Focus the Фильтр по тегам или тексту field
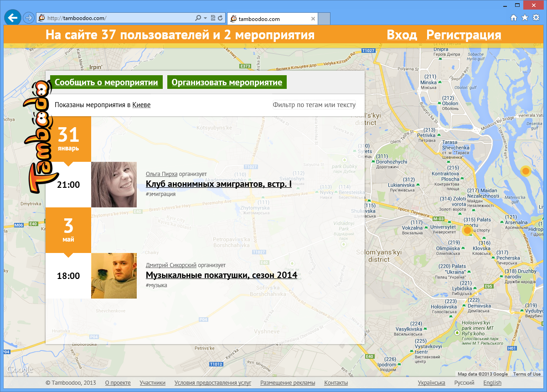Viewport: 547px width, 392px height. [314, 105]
